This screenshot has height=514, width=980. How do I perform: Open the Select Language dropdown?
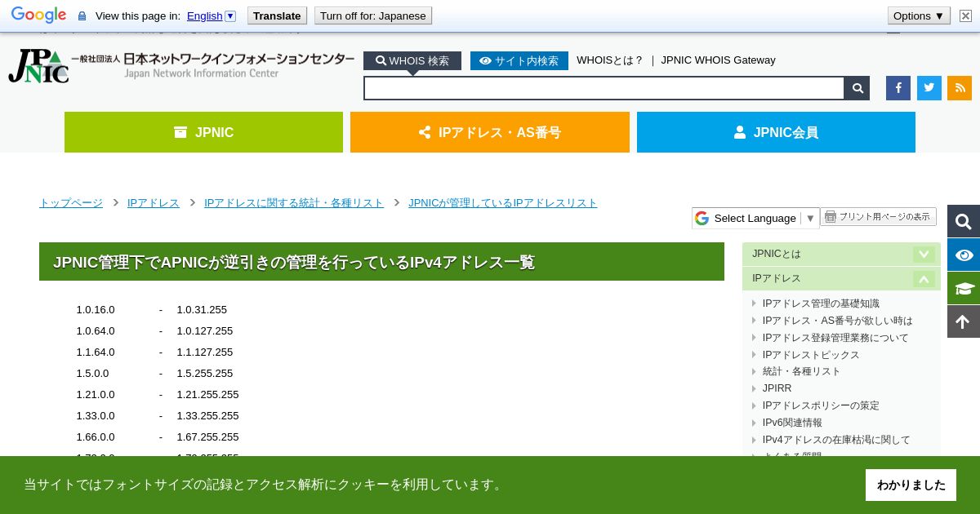pos(755,218)
